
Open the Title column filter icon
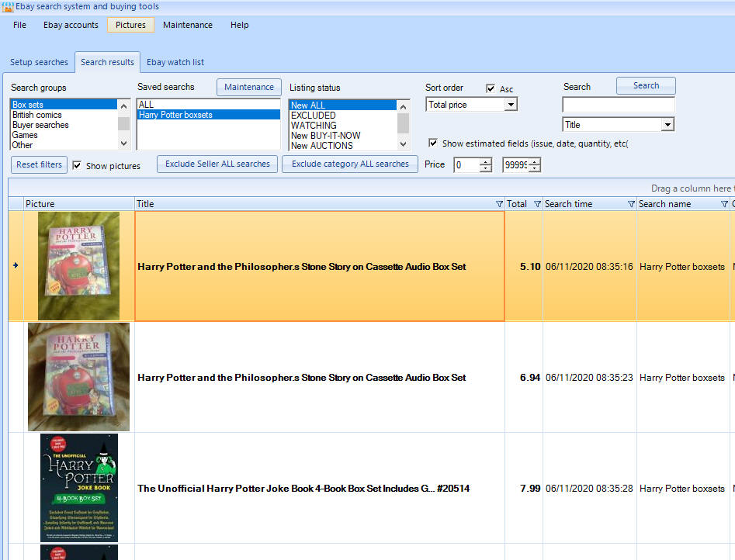(499, 204)
